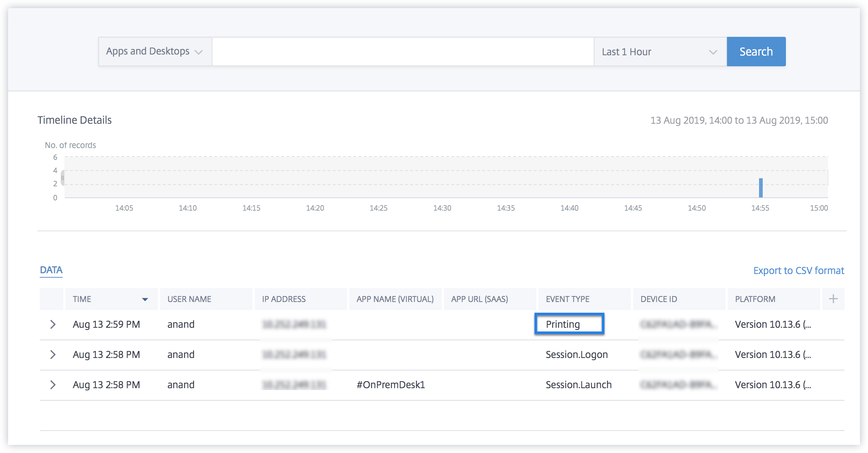Click the PLATFORM column header
The image size is (868, 453).
(755, 299)
